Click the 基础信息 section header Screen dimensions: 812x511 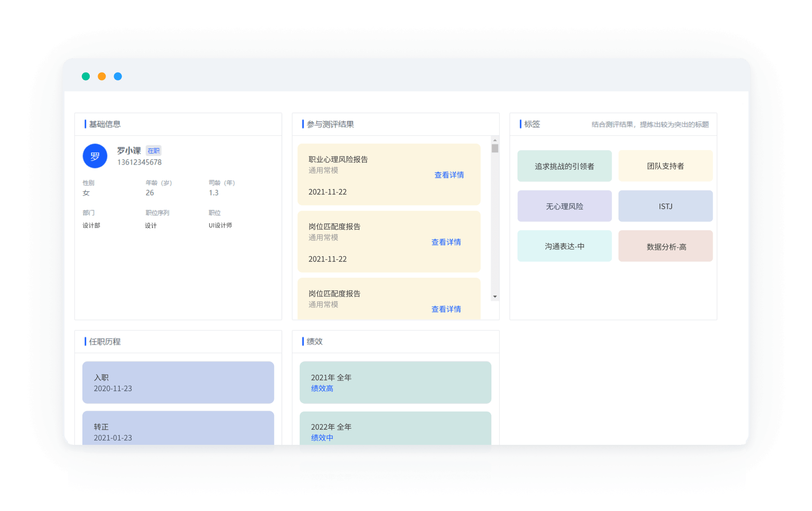pos(105,124)
